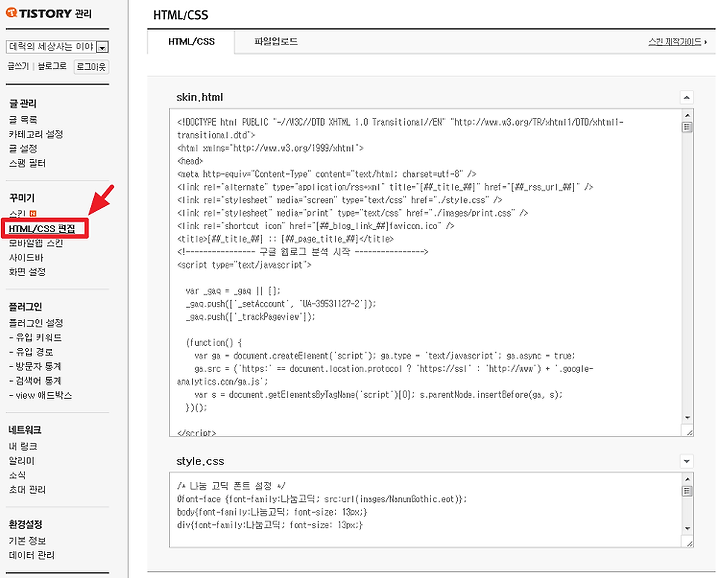Open the blog selector dropdown

point(57,47)
